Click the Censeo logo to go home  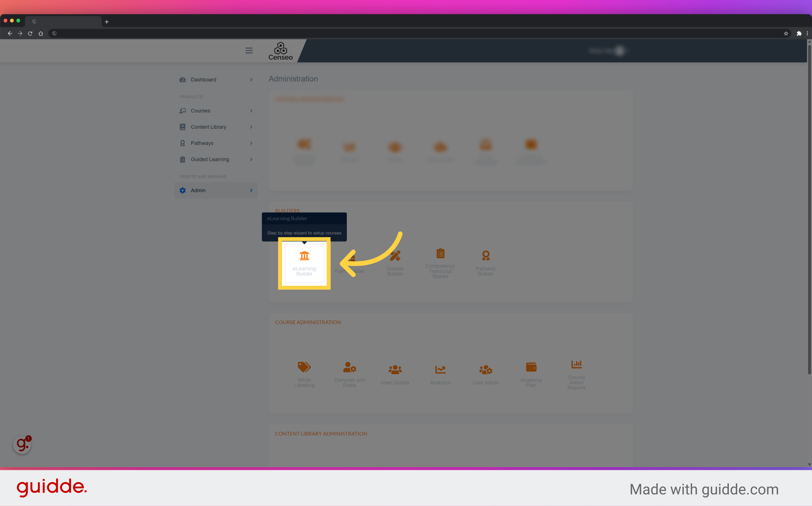click(x=280, y=51)
